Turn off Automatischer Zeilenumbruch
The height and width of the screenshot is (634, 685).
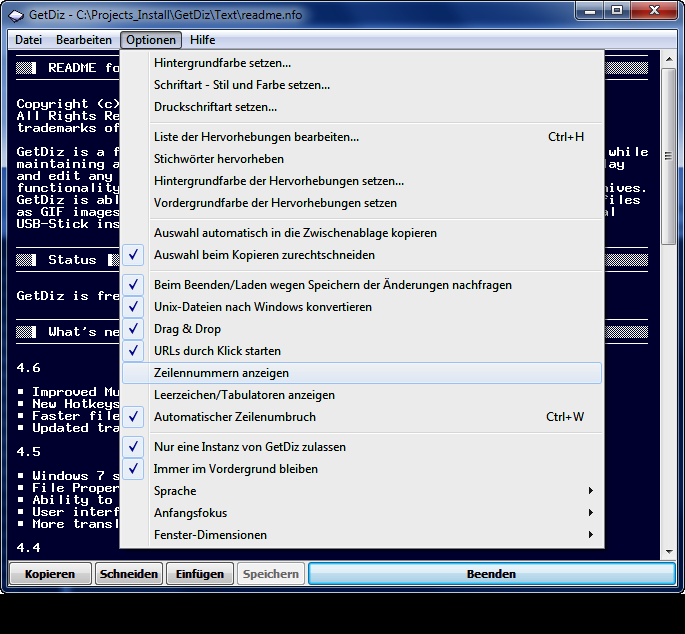[x=362, y=417]
